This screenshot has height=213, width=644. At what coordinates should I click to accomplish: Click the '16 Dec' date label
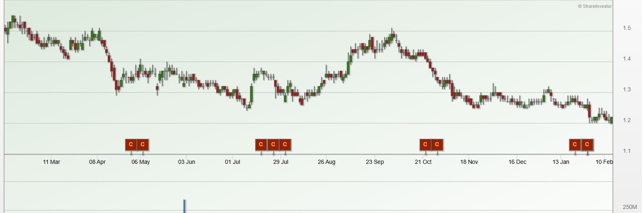pos(517,162)
